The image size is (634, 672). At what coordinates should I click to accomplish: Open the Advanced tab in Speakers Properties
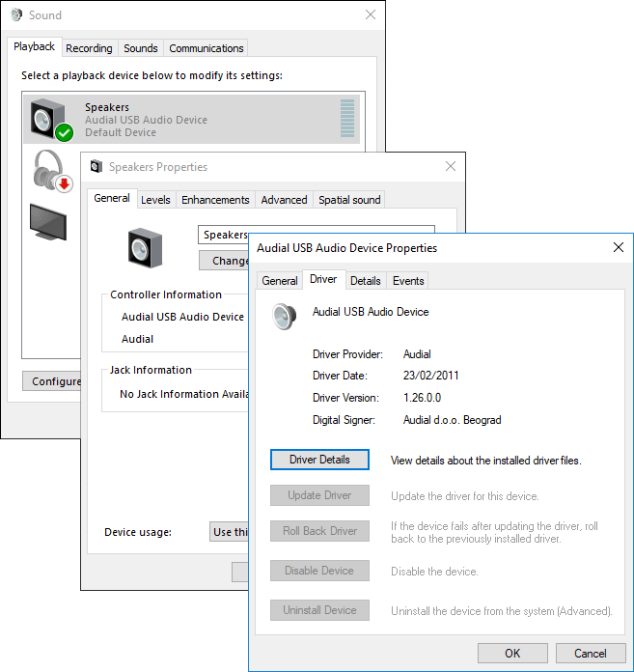(284, 200)
